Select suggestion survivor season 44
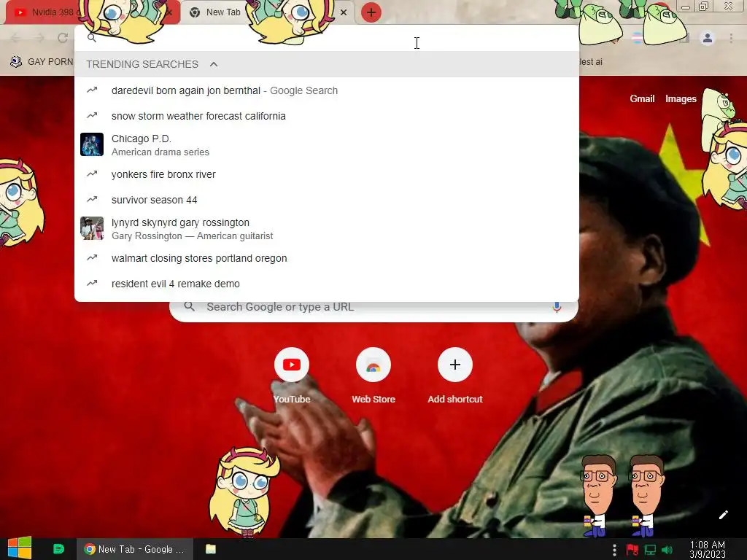The height and width of the screenshot is (560, 747). pos(326,200)
